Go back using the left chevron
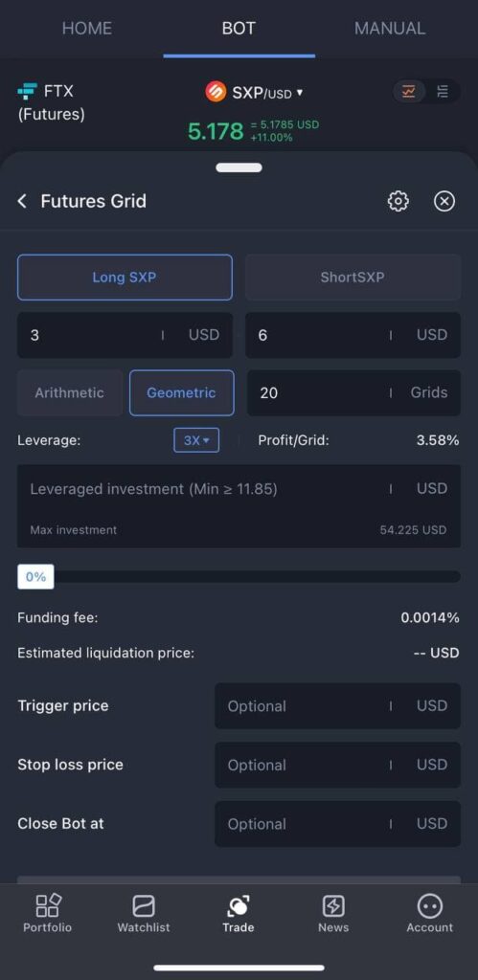The width and height of the screenshot is (478, 980). coord(23,201)
